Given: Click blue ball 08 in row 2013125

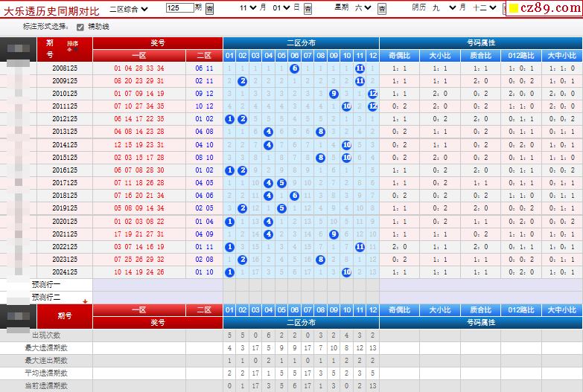Looking at the screenshot, I should coord(320,132).
